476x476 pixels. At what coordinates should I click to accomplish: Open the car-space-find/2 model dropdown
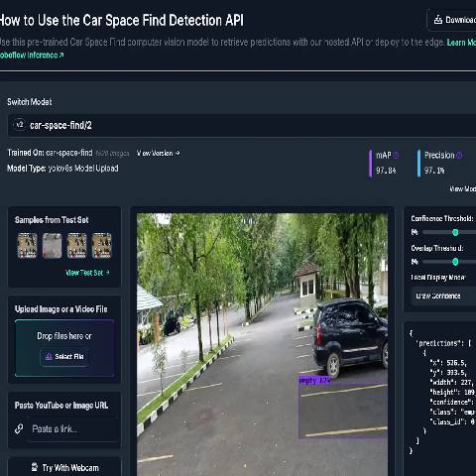(242, 125)
